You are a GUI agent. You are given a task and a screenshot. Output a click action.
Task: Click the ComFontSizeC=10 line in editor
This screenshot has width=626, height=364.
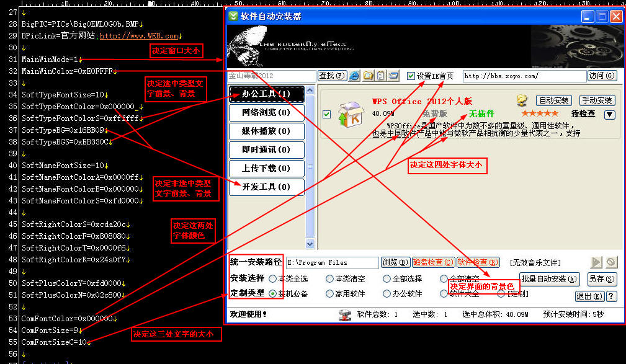point(56,342)
